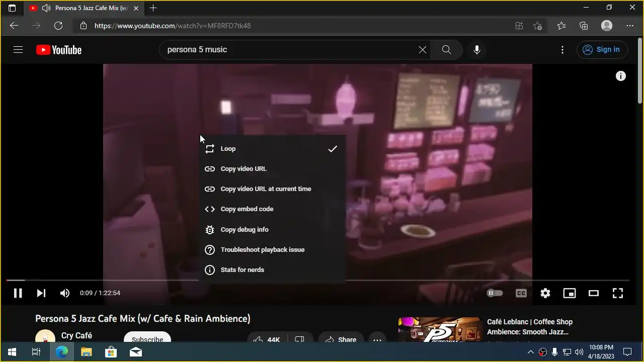The width and height of the screenshot is (644, 362).
Task: Choose Copy debug info
Action: 272,229
